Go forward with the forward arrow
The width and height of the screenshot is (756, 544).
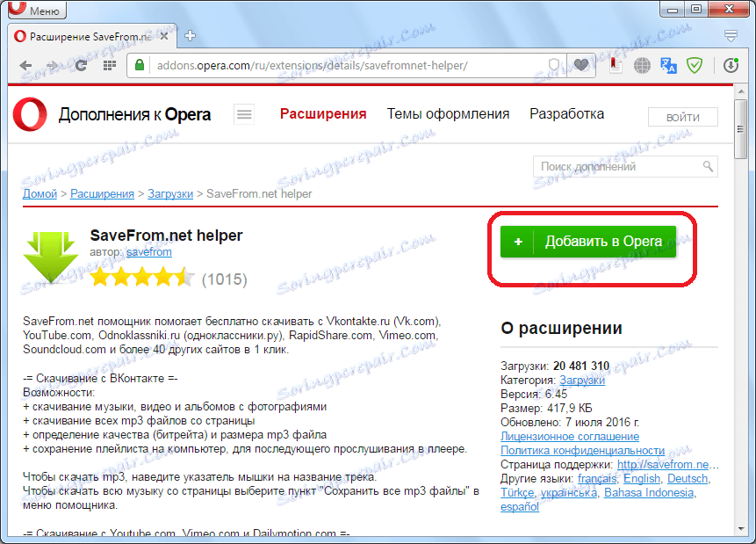[x=52, y=65]
